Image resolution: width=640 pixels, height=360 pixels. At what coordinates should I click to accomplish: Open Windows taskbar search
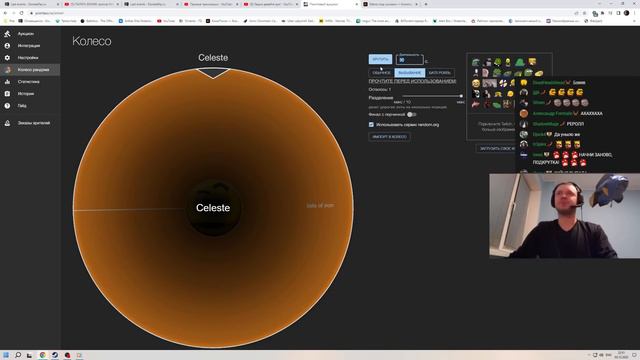point(18,355)
